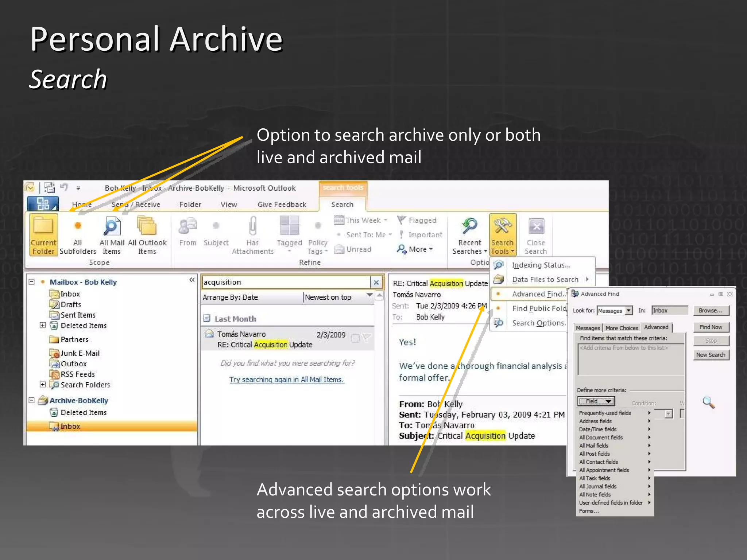747x560 pixels.
Task: Select All Mail Items scope
Action: (x=112, y=235)
